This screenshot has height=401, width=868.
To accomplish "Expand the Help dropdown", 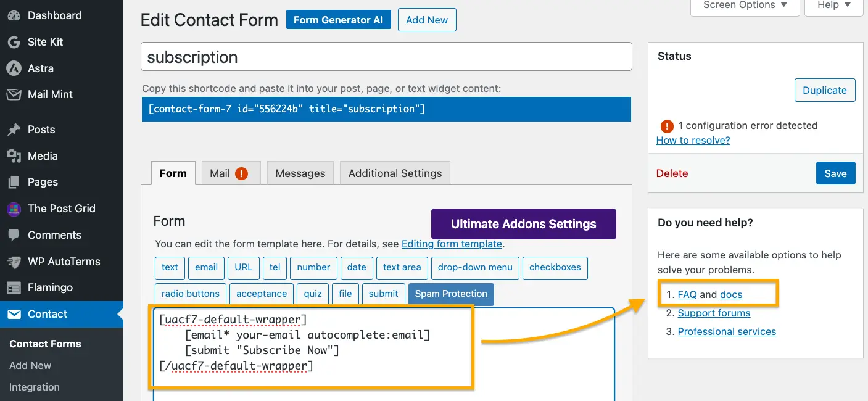I will 833,5.
